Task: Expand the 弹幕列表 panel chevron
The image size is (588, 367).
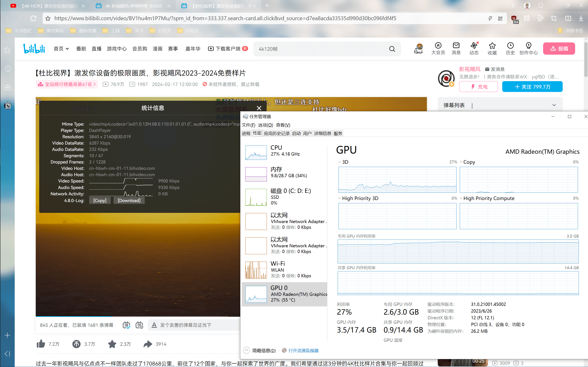Action: coord(554,105)
